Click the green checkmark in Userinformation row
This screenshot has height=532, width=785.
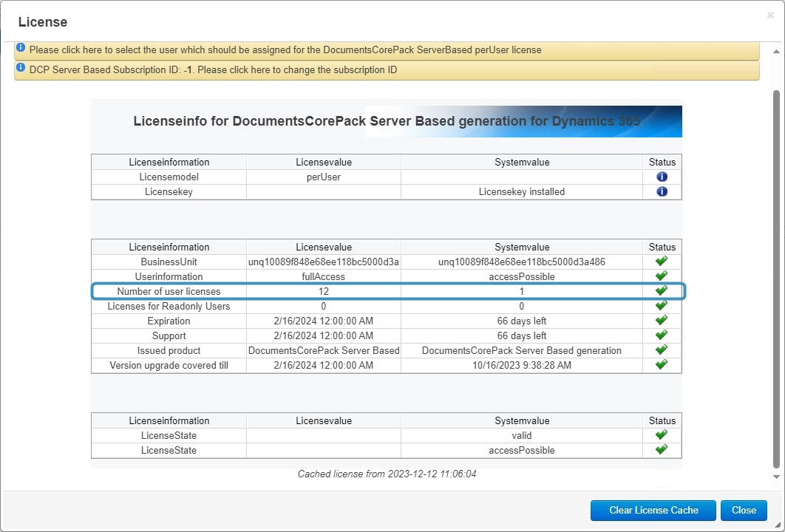coord(662,276)
